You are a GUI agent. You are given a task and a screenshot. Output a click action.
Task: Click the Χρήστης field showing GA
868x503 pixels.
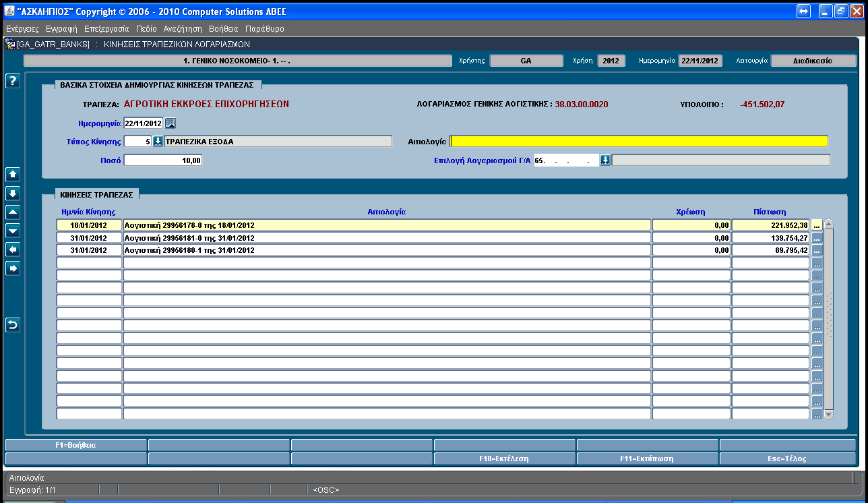[526, 61]
